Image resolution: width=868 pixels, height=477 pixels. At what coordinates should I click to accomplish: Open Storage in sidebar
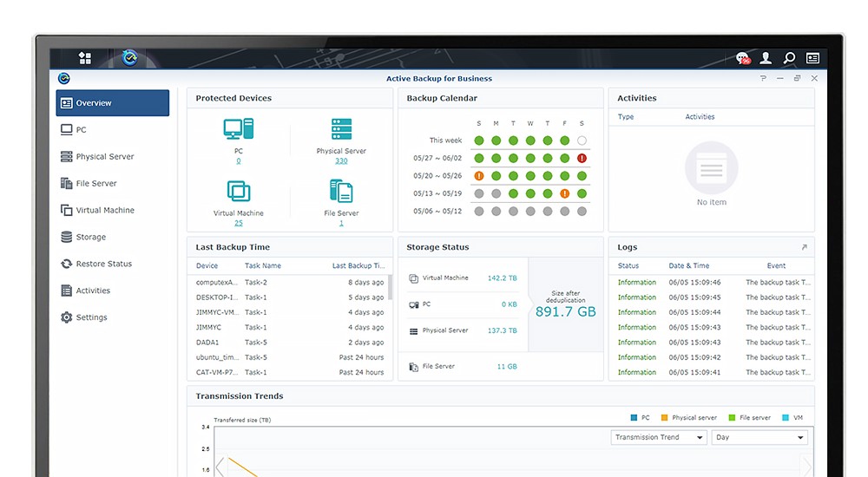coord(112,237)
